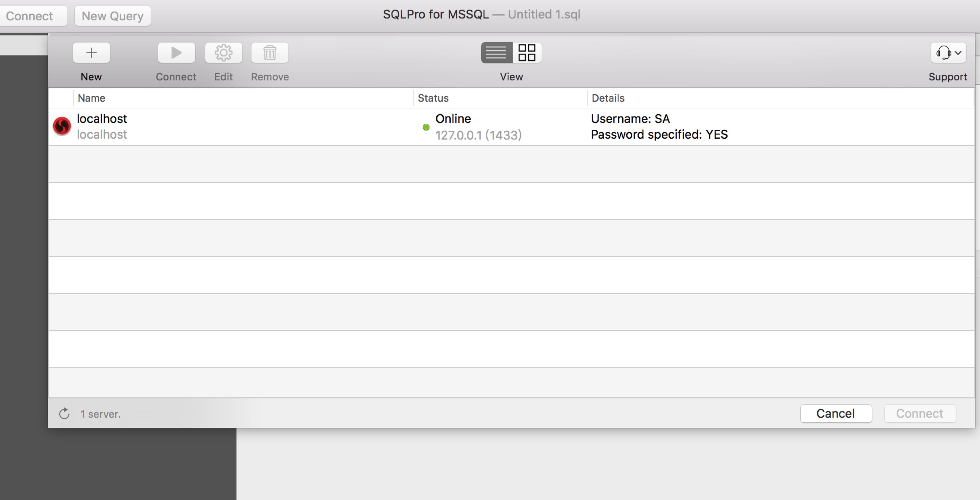Click the 127.0.0.1 (1433) address text

tap(478, 135)
